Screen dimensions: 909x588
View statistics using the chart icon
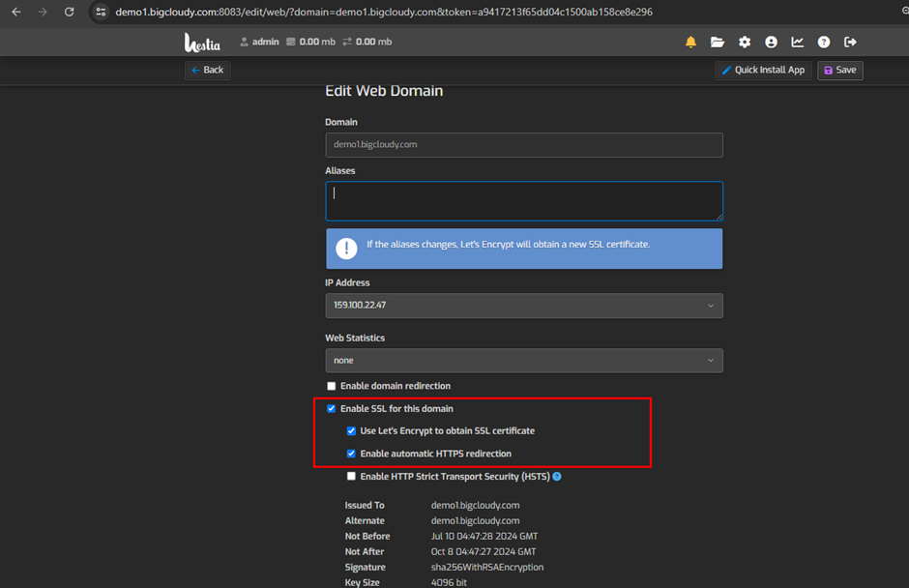pos(797,42)
